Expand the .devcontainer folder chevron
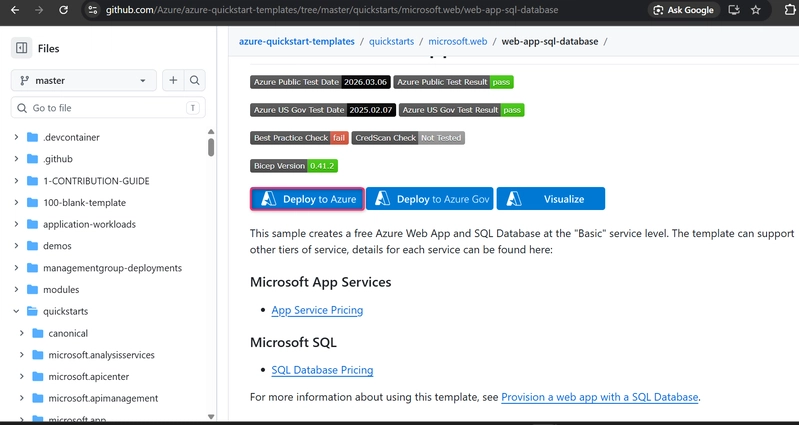This screenshot has height=425, width=799. [16, 137]
